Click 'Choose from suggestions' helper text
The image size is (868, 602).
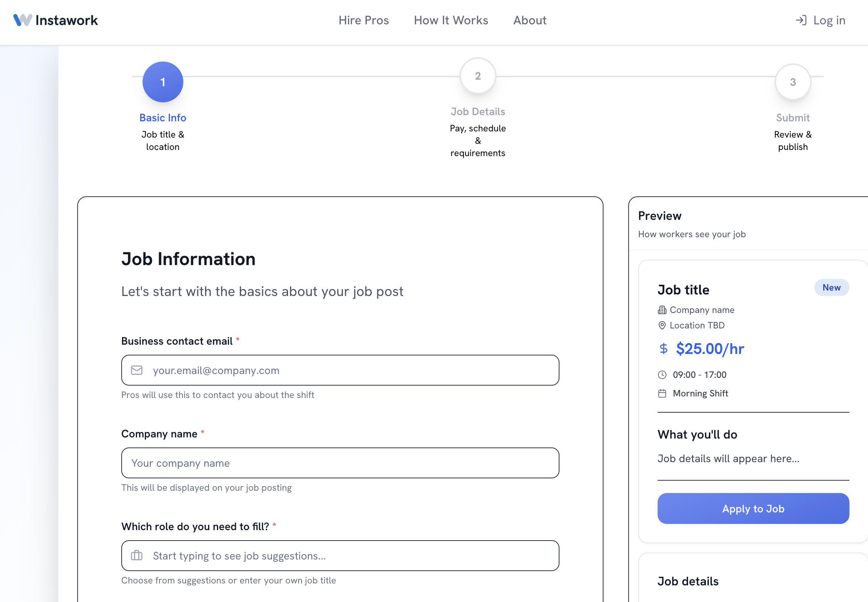pos(229,580)
